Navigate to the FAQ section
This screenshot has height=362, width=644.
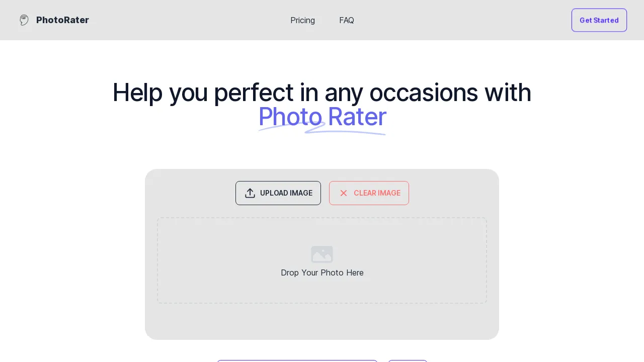point(347,20)
